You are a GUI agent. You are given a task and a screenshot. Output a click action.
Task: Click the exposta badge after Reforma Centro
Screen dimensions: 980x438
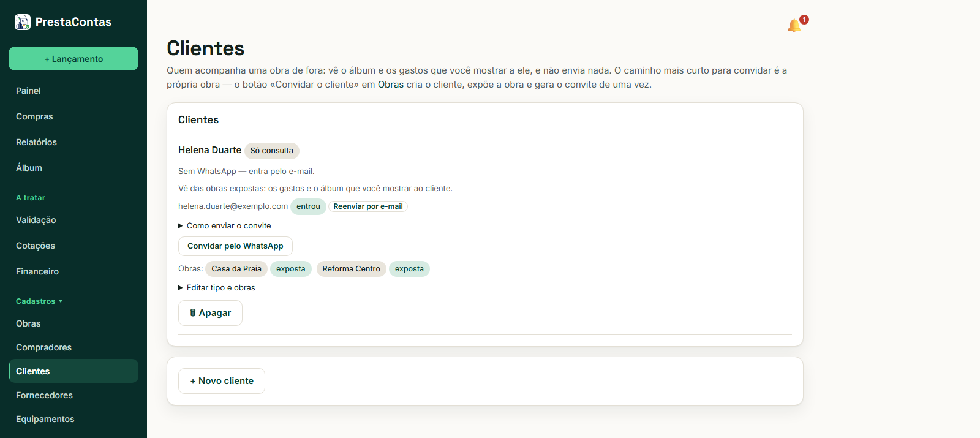coord(409,269)
